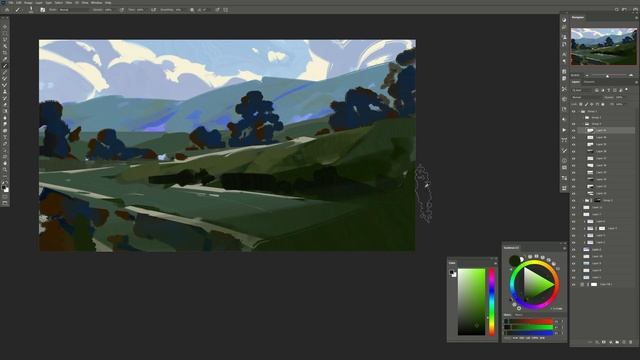Open the Layers panel menu
640x360 pixels.
pos(636,82)
